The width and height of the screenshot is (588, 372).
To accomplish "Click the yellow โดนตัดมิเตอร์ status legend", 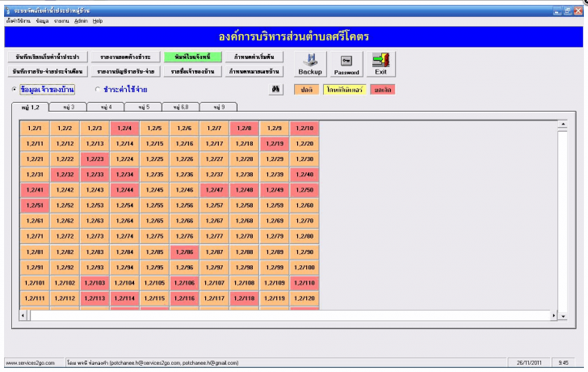I will coord(345,90).
